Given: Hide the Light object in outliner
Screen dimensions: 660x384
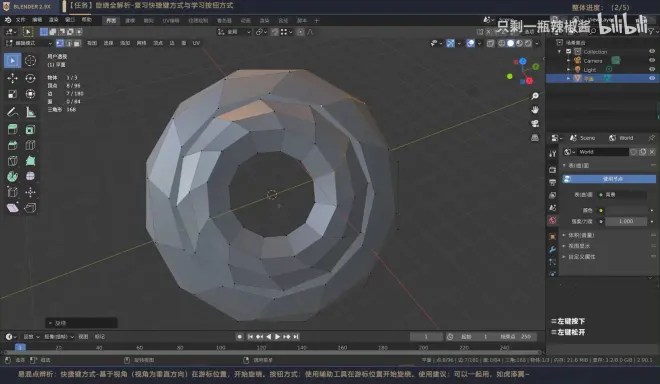Looking at the screenshot, I should [652, 69].
